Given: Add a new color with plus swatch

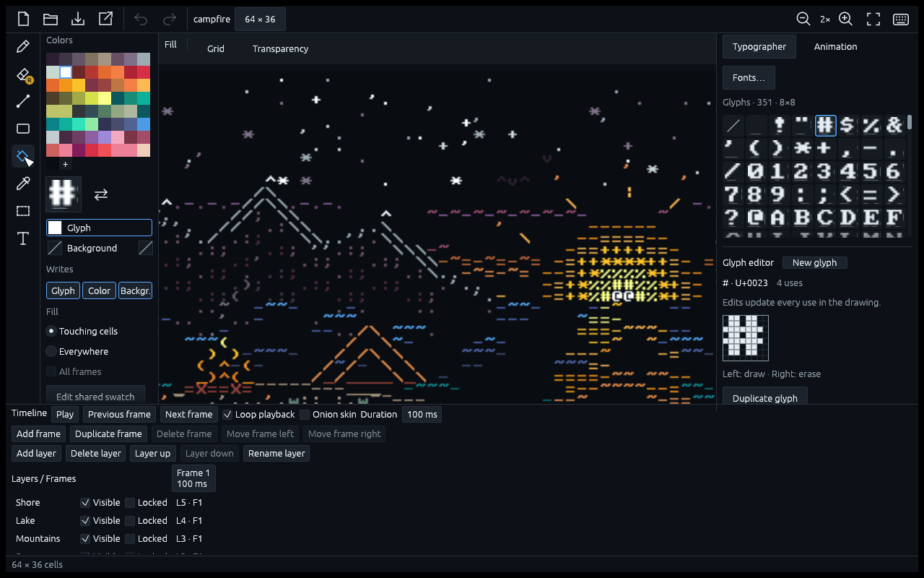Looking at the screenshot, I should tap(65, 165).
